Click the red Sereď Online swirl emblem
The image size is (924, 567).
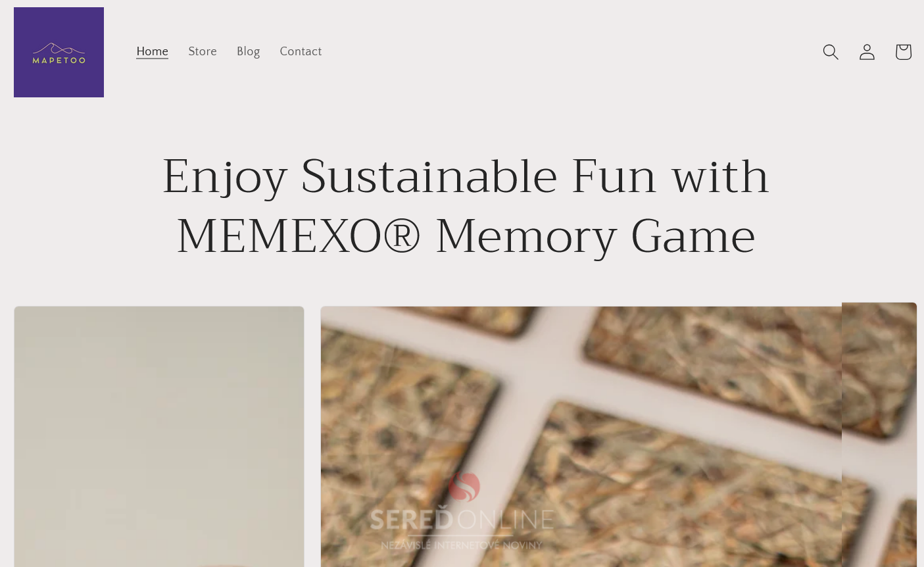click(464, 487)
